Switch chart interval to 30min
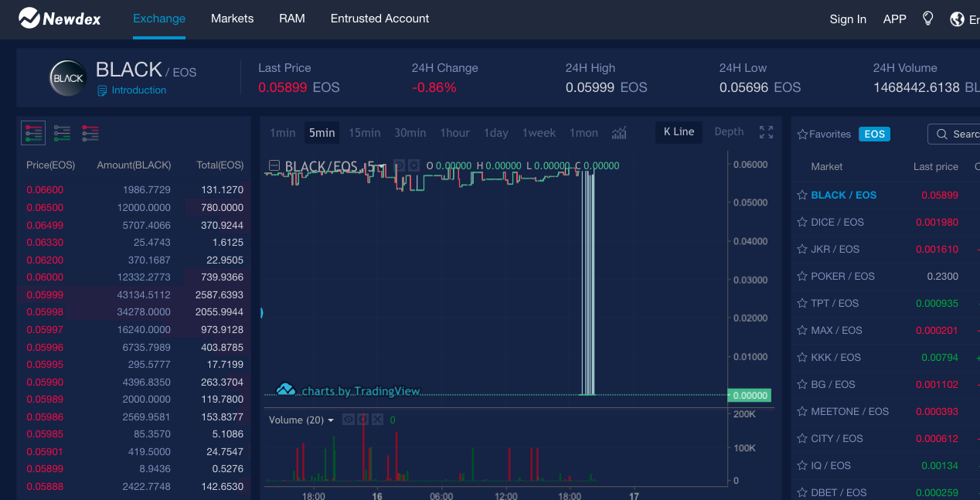The height and width of the screenshot is (500, 980). tap(410, 133)
